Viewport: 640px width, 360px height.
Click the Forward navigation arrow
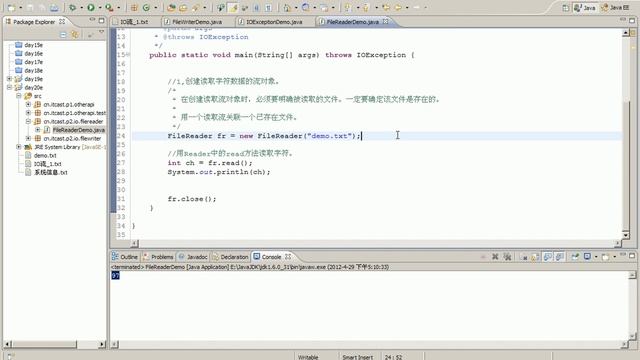416,7
